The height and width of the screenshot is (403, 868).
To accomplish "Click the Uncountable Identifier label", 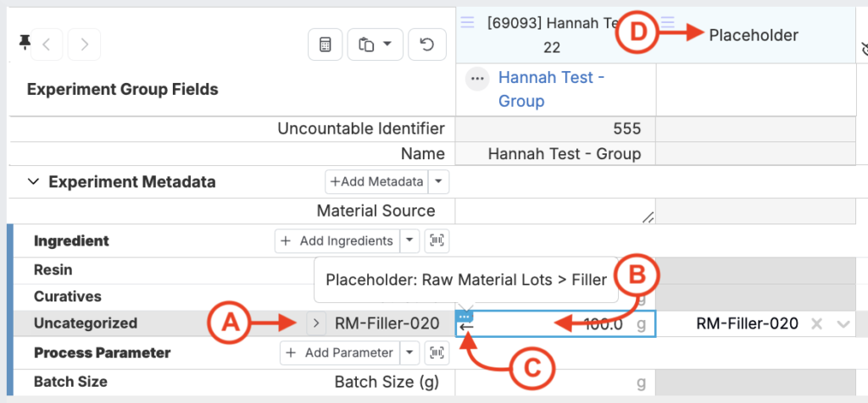I will [x=361, y=129].
